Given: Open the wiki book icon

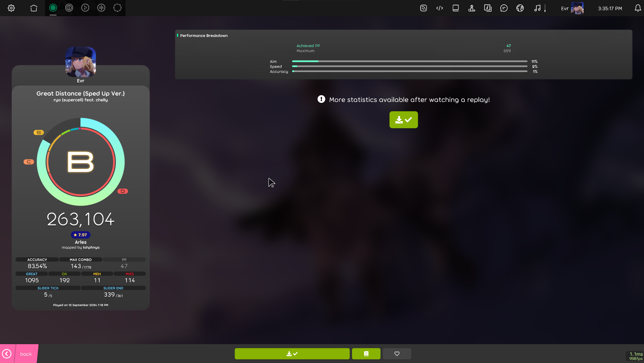Looking at the screenshot, I should click(456, 8).
